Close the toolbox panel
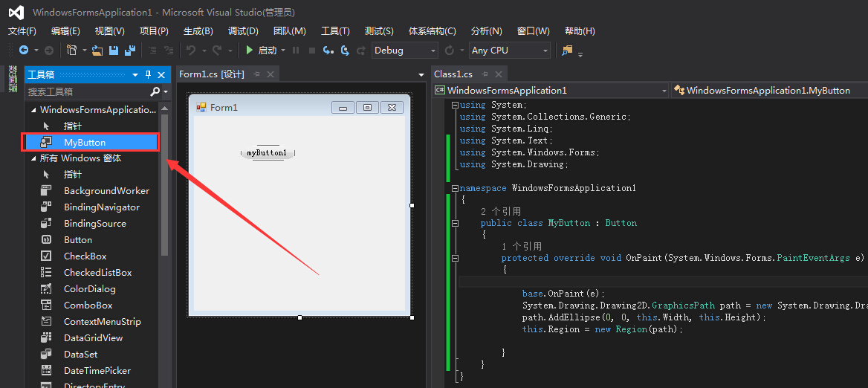 [x=162, y=75]
